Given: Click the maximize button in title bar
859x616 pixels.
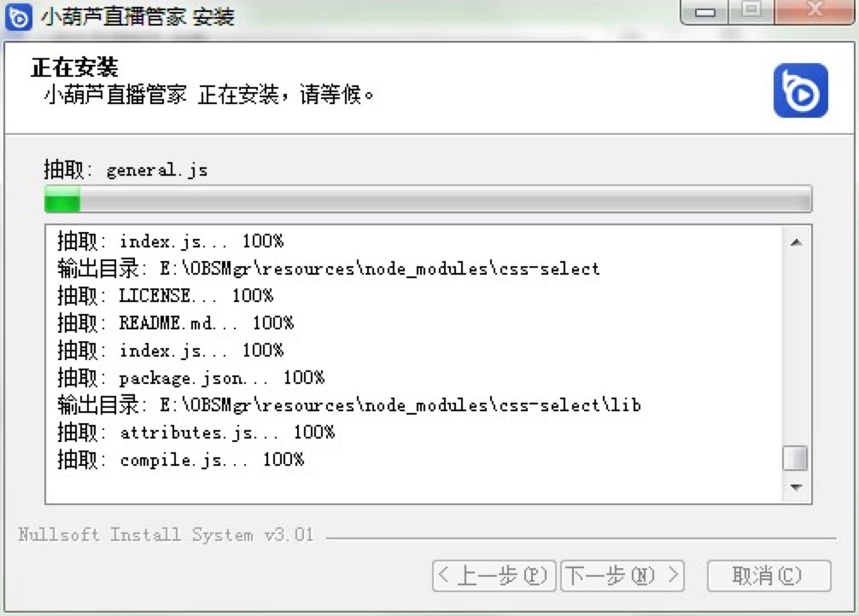Looking at the screenshot, I should click(x=751, y=10).
